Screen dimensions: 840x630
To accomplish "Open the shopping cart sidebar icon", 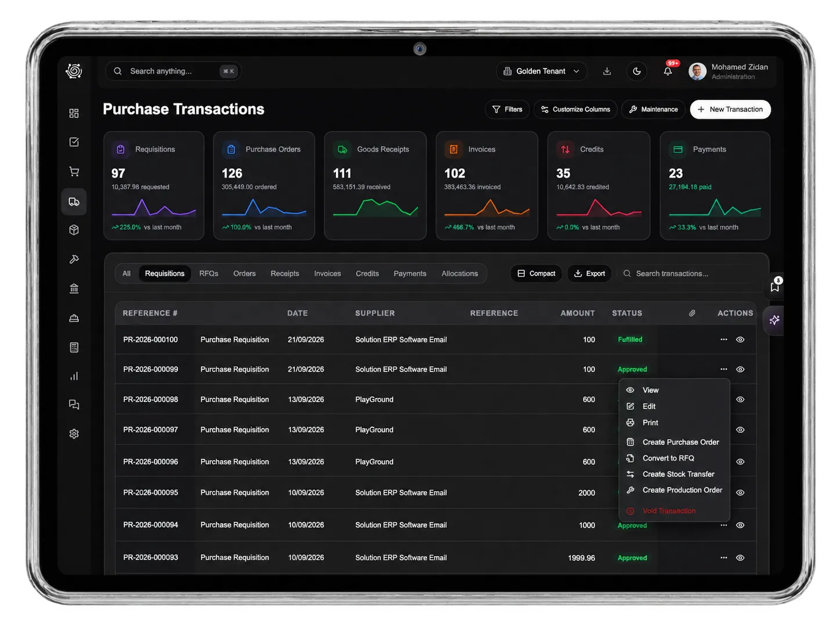I will pos(74,172).
